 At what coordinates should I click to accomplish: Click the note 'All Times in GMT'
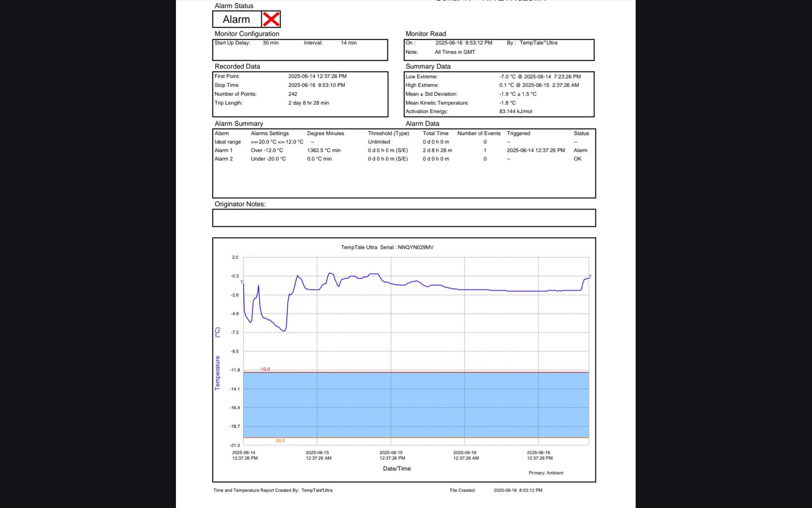point(455,52)
